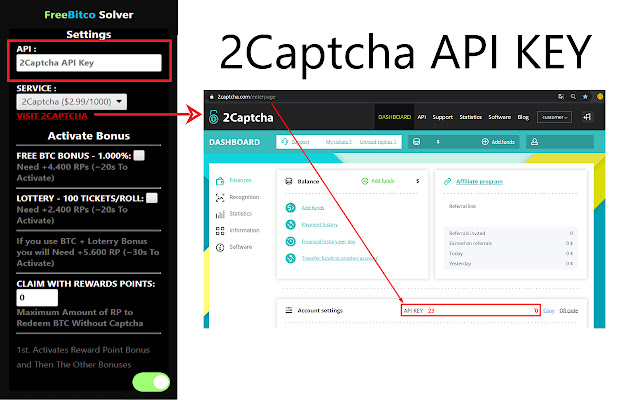The image size is (640, 400).
Task: Select the Software icon in sidebar
Action: click(220, 247)
